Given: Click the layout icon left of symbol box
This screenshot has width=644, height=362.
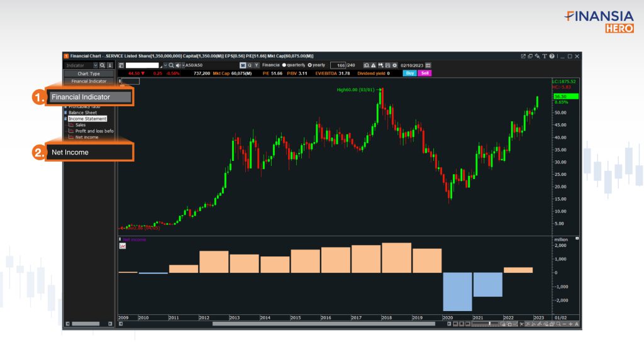Looking at the screenshot, I should click(121, 65).
